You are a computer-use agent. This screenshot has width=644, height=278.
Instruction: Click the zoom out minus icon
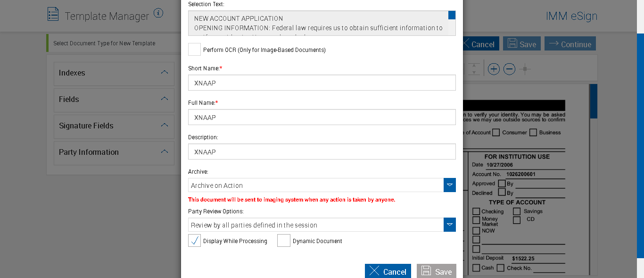tap(509, 69)
